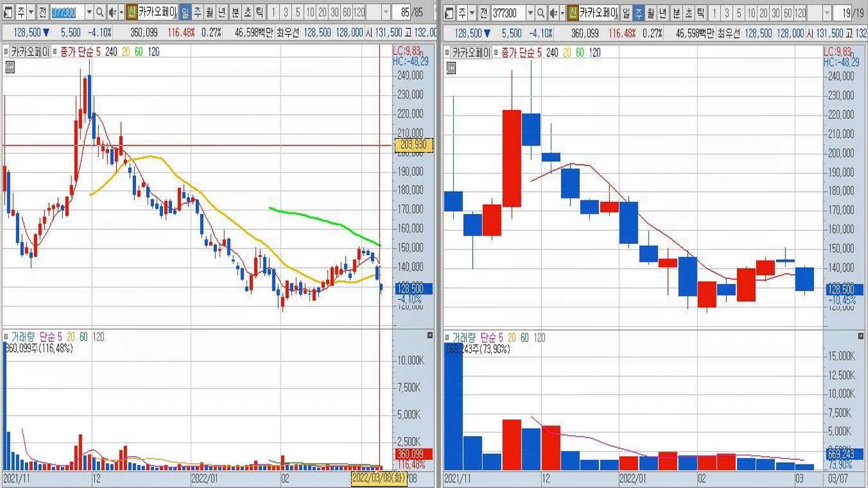Click the chart layout icon in left chart toolbar
This screenshot has height=488, width=868.
pos(8,13)
